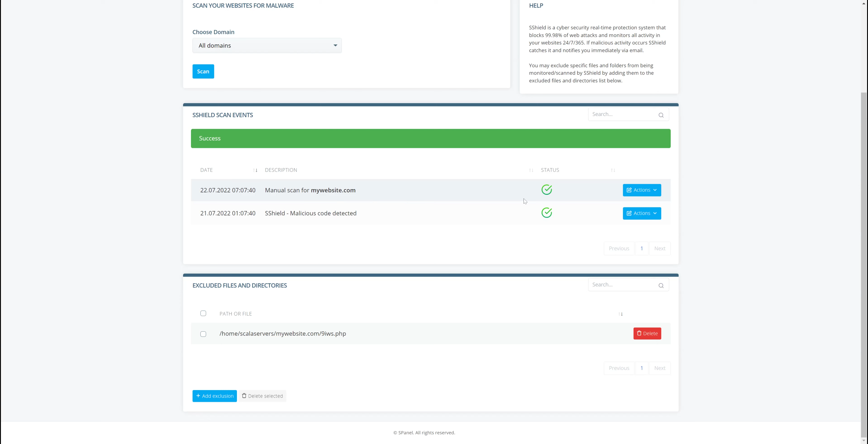Sort scan events by Description column arrows
This screenshot has height=444, width=868.
tap(531, 170)
